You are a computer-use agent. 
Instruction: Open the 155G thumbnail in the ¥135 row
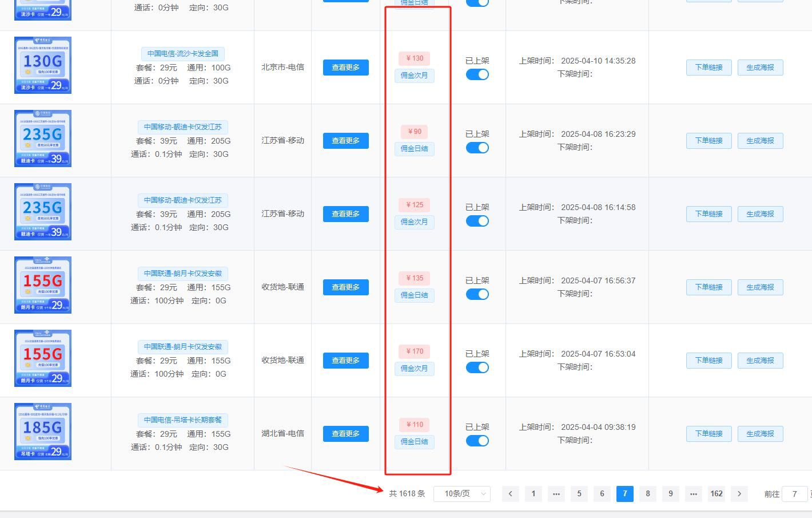click(x=43, y=285)
